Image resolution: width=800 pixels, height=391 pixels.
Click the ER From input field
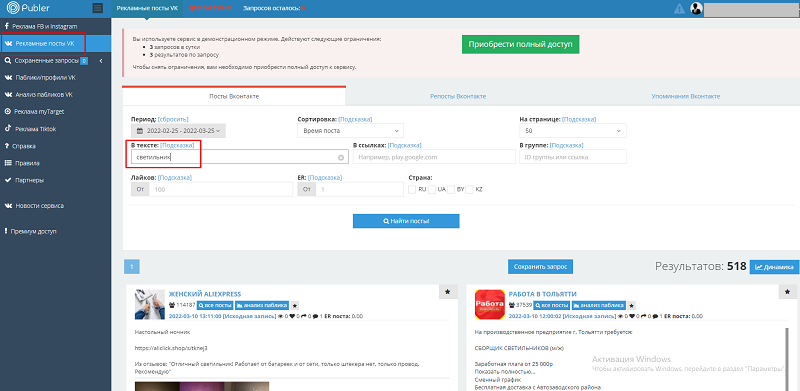pos(360,189)
